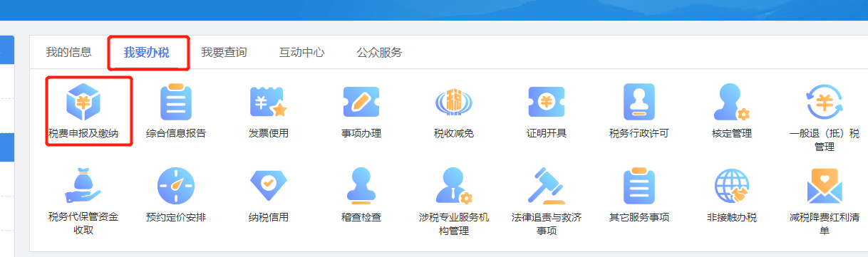Open the 其它服务事项 clipboard icon
868x257 pixels.
(639, 186)
